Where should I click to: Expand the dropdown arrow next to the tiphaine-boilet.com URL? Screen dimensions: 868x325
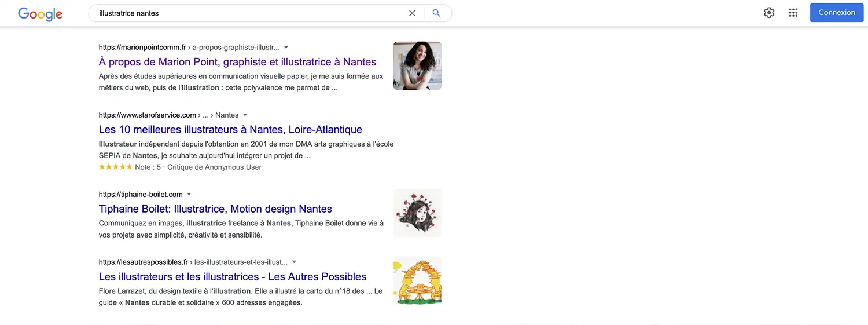[x=189, y=195]
